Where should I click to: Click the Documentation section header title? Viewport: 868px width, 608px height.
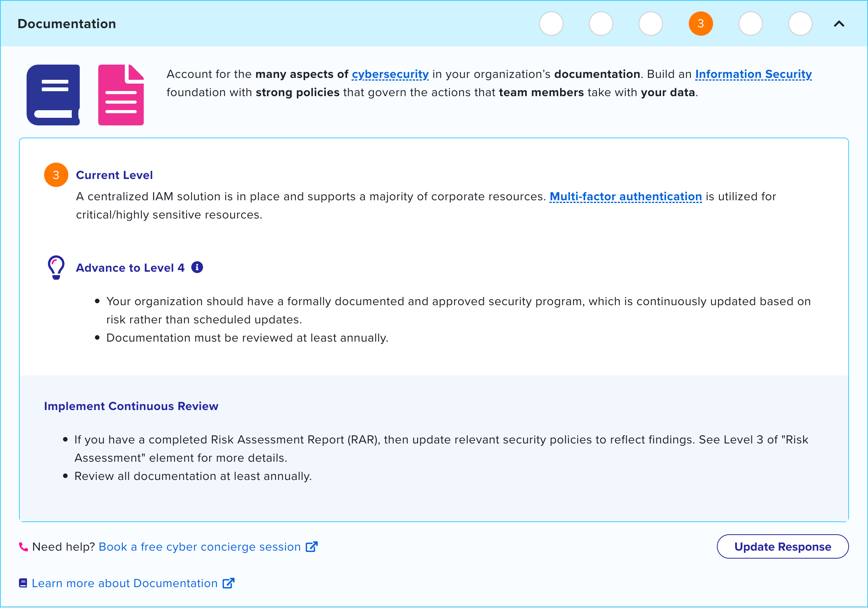(x=67, y=24)
